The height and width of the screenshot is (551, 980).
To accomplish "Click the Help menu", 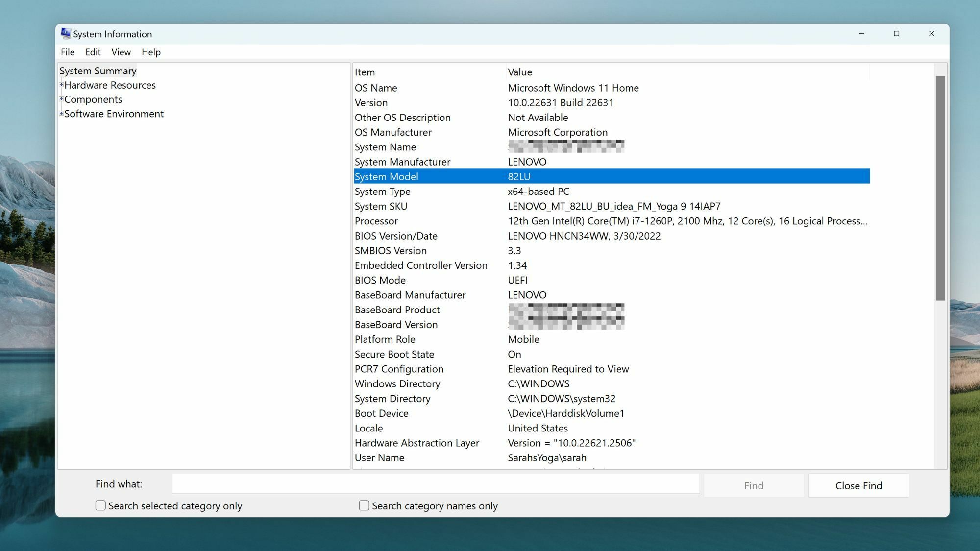I will (x=150, y=52).
